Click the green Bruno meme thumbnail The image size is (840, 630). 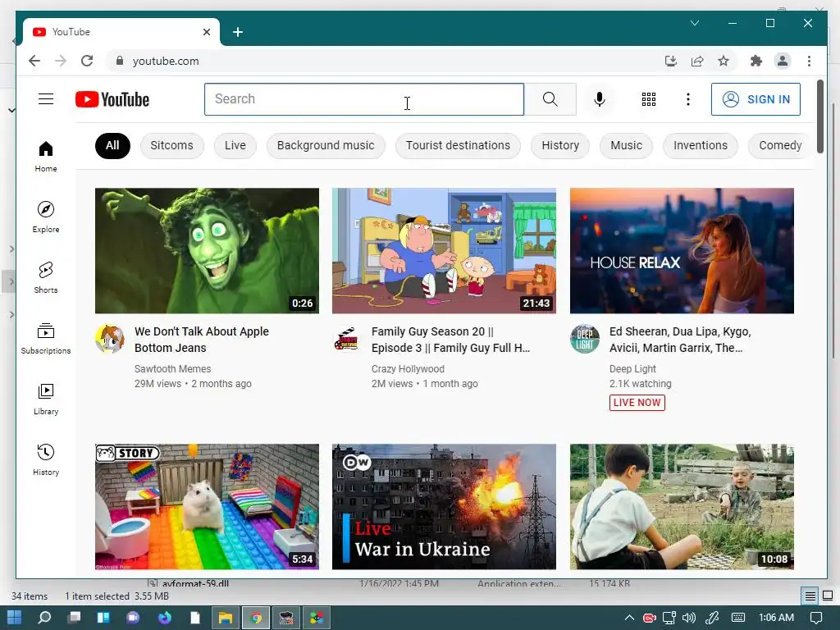point(207,251)
